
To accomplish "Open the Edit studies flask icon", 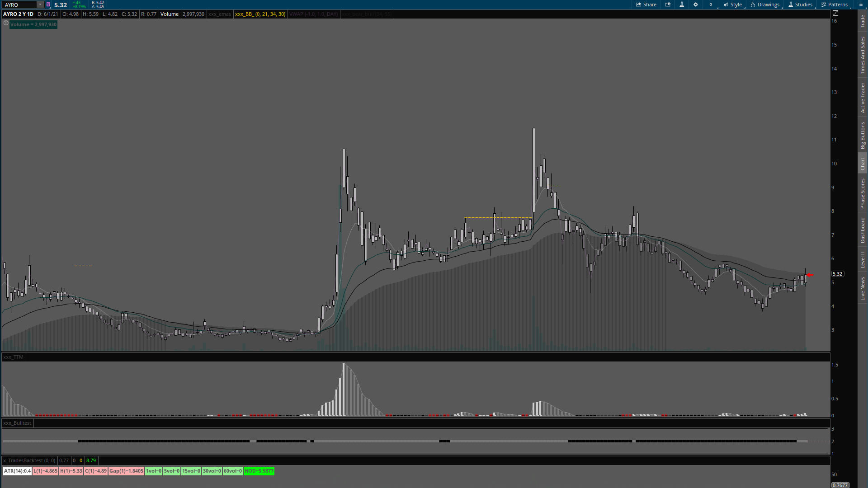I will tap(682, 5).
